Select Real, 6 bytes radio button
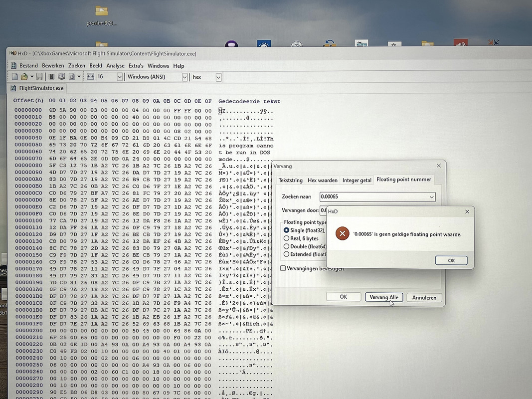 pos(286,238)
